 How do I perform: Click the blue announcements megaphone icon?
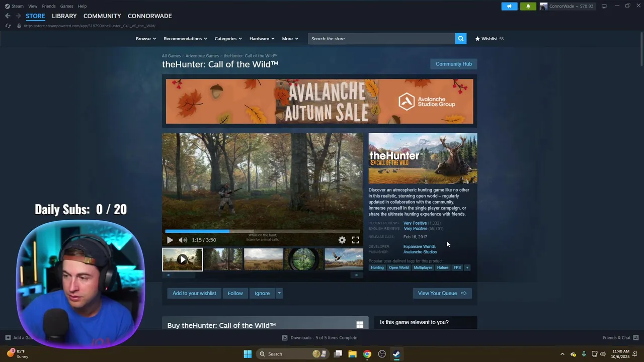pyautogui.click(x=509, y=6)
